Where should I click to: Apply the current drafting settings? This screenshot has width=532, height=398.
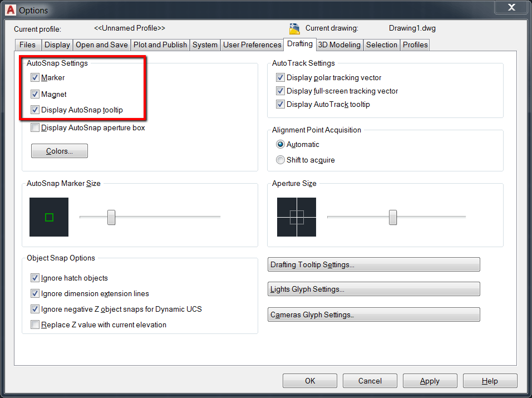click(x=430, y=381)
